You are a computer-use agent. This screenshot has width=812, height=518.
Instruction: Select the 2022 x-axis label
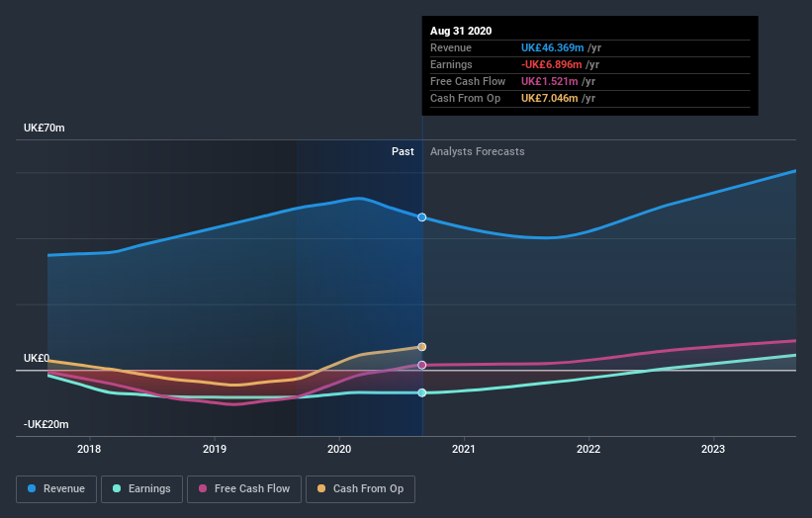(x=588, y=449)
